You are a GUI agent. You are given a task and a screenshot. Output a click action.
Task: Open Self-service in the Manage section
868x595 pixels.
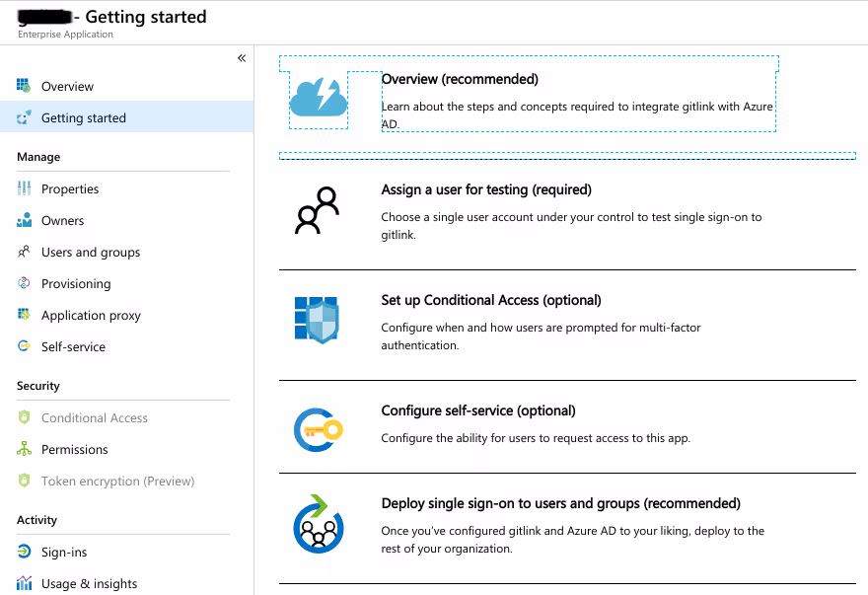pyautogui.click(x=73, y=347)
